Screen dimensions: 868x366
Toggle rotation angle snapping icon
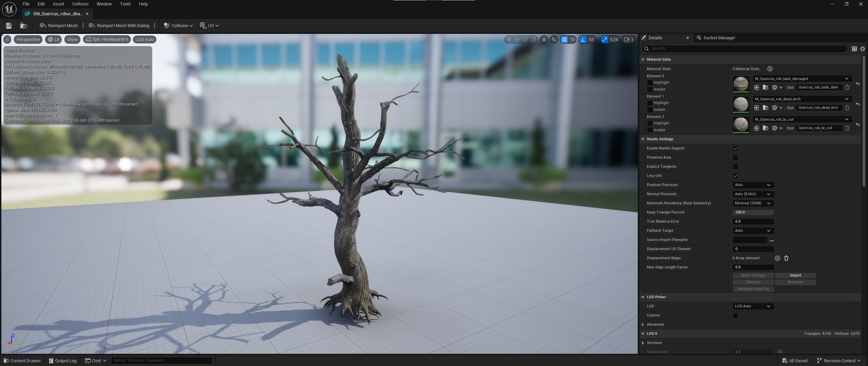583,40
